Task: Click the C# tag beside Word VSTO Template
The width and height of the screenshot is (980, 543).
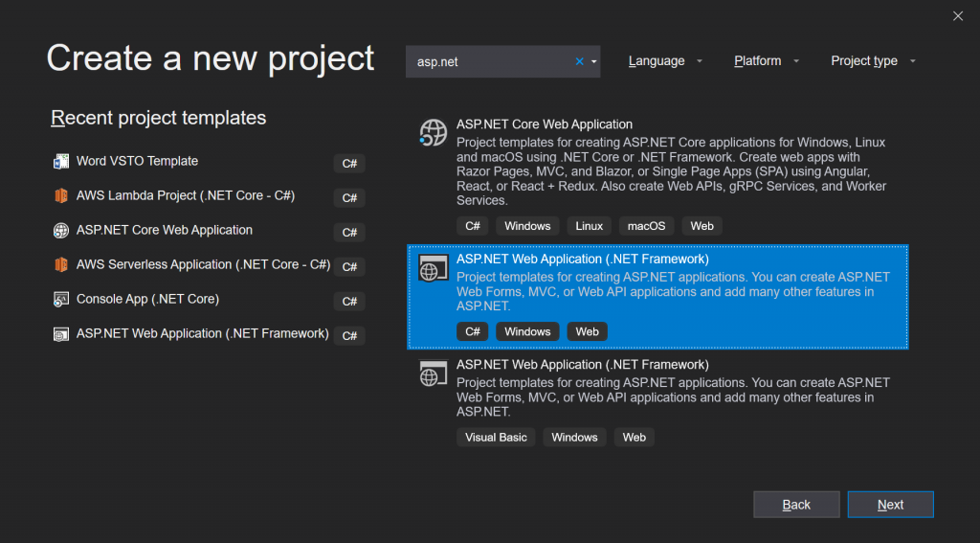Action: click(x=349, y=164)
